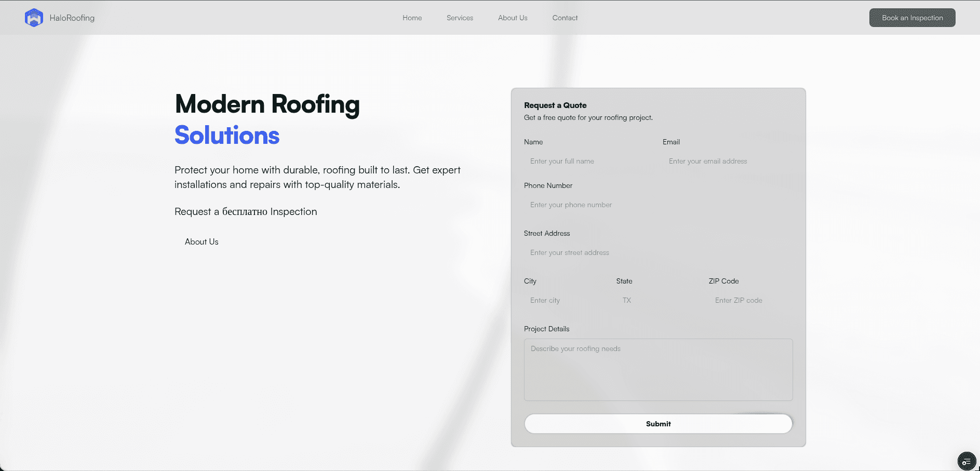
Task: Focus the Describe your roofing needs textarea
Action: [x=658, y=370]
